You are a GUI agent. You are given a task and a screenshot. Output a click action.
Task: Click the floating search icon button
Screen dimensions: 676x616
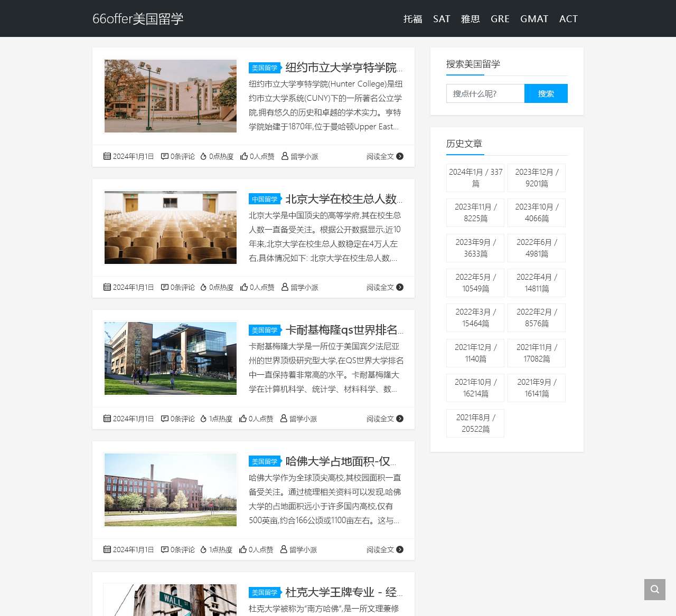655,590
